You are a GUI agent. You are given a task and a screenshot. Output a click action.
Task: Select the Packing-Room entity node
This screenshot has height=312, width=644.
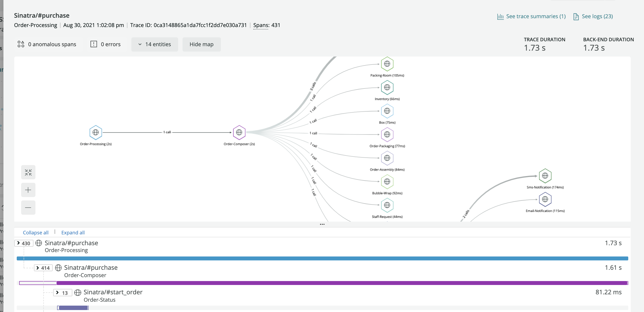click(387, 64)
